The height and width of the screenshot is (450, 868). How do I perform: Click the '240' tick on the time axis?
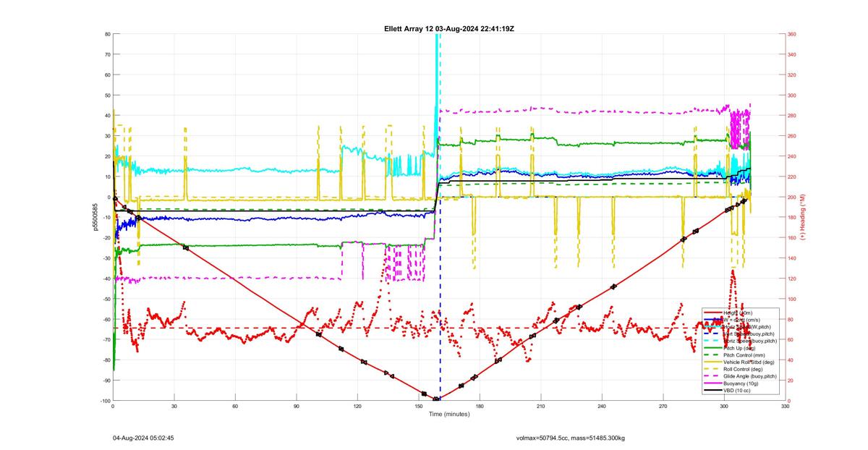[602, 407]
